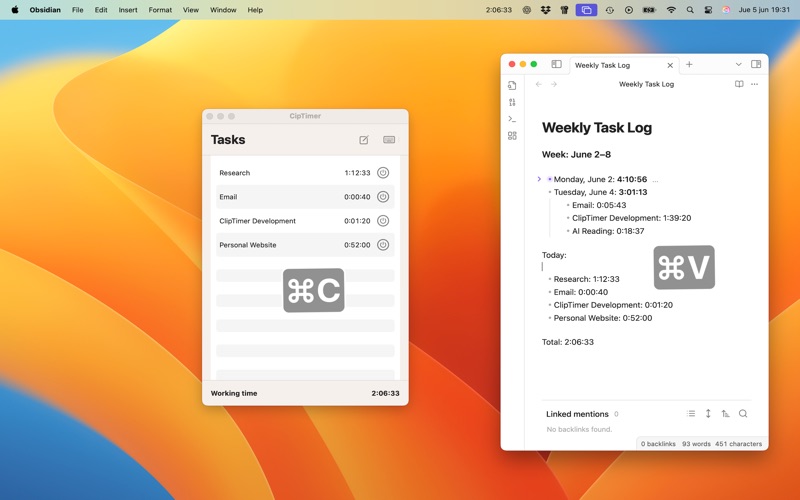
Task: Place cursor on empty line under Today
Action: 646,266
